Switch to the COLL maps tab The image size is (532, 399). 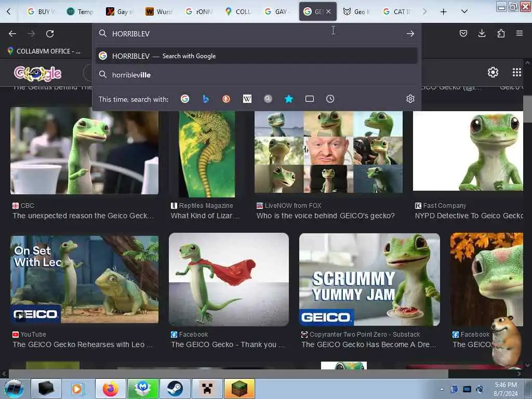[x=238, y=12]
